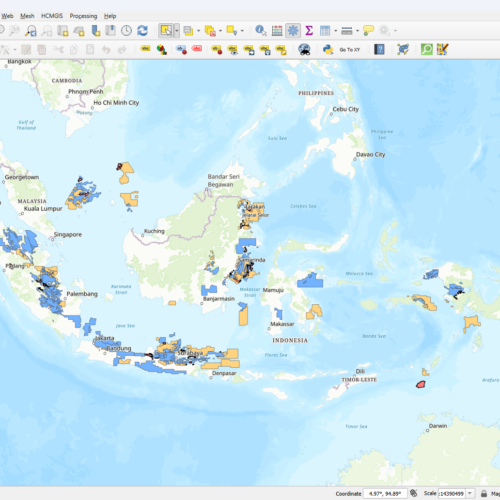Open the Scale combo box dropdown
The width and height of the screenshot is (500, 500).
pos(470,493)
